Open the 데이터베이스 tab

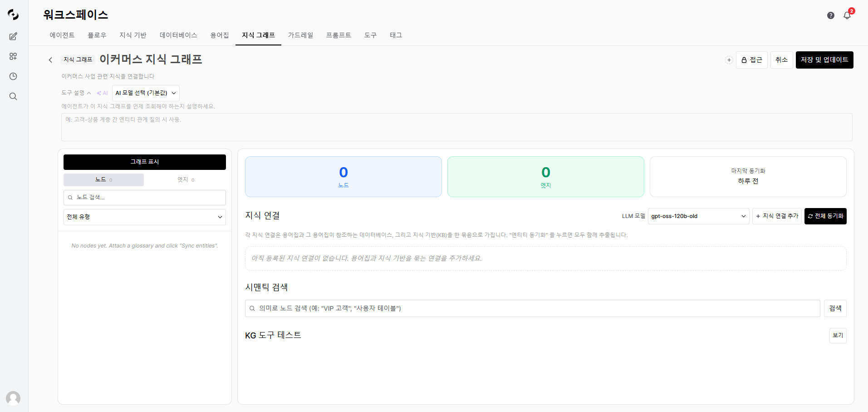pyautogui.click(x=178, y=35)
